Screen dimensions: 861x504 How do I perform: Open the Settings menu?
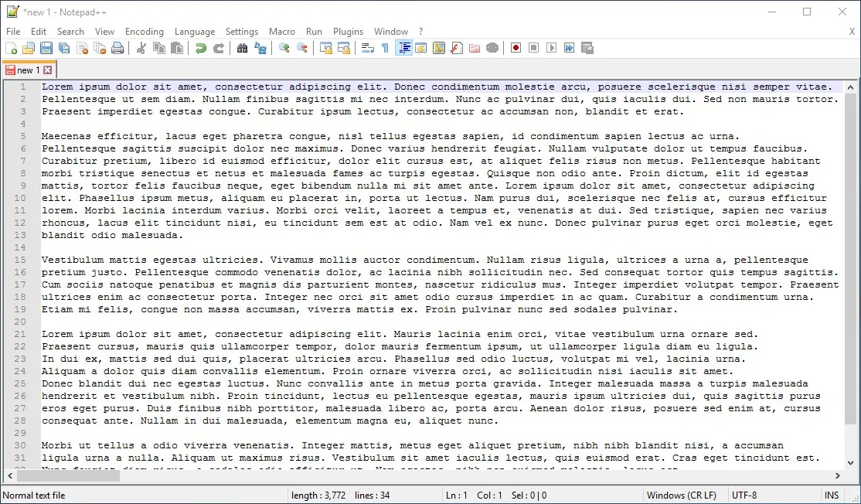242,31
